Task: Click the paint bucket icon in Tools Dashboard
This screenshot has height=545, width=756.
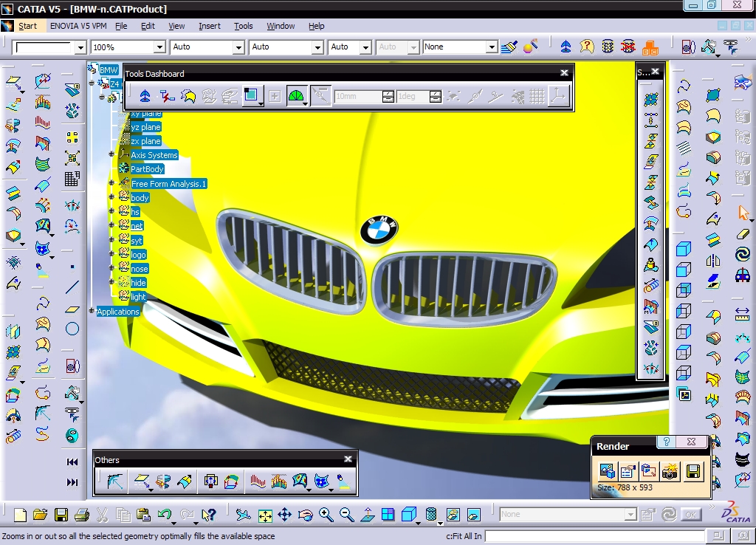Action: [x=188, y=96]
